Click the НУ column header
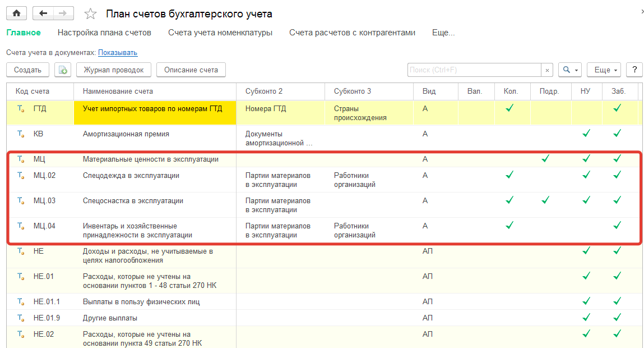Viewport: 644px width, 348px height. coord(586,91)
